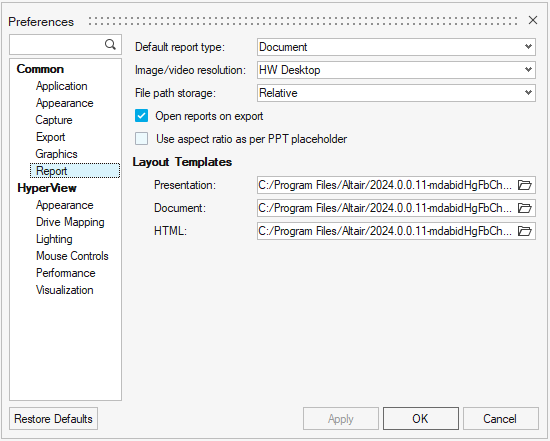Uncheck Open reports on export
The width and height of the screenshot is (550, 441).
click(141, 116)
